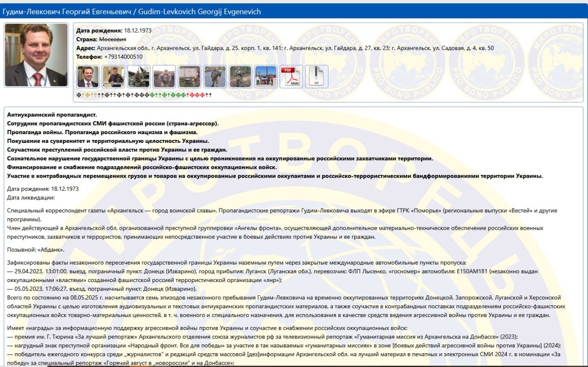The image size is (588, 367).
Task: Download the ZIP archive attachment
Action: (x=317, y=77)
